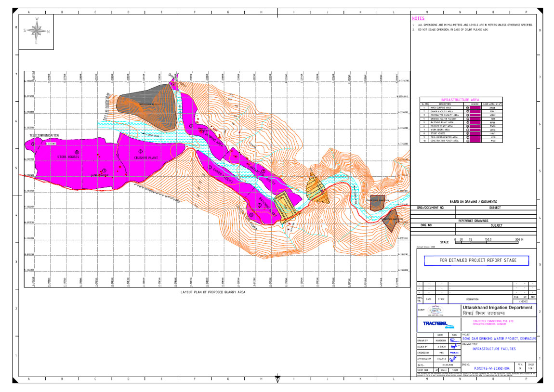Screen dimensions: 554x392
Task: Click 'Layout Plan of Proposed Quarry Area' caption
Action: pos(210,292)
